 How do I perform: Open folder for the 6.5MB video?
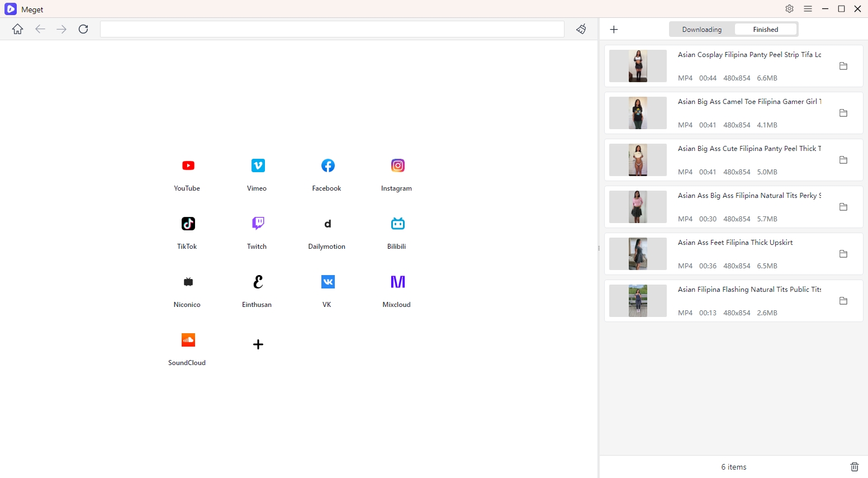tap(843, 254)
